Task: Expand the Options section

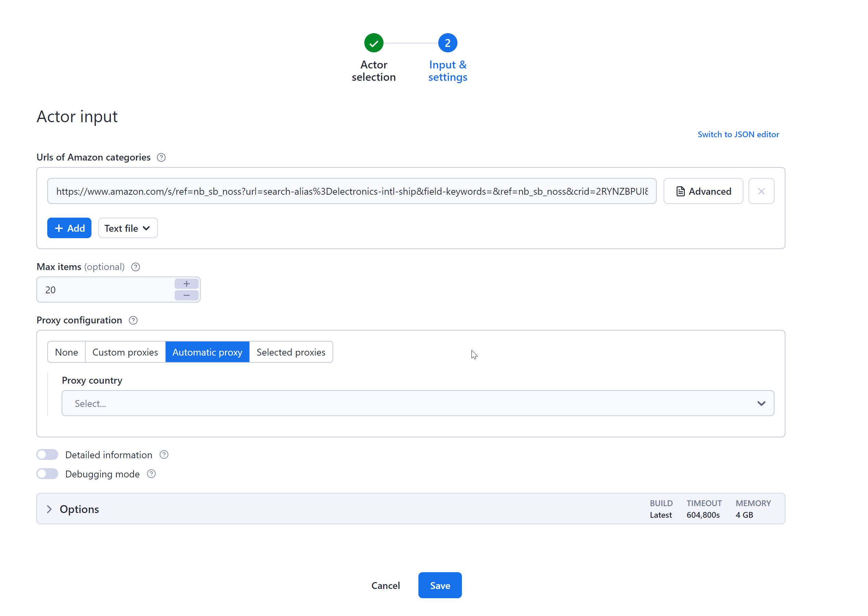Action: (x=50, y=509)
